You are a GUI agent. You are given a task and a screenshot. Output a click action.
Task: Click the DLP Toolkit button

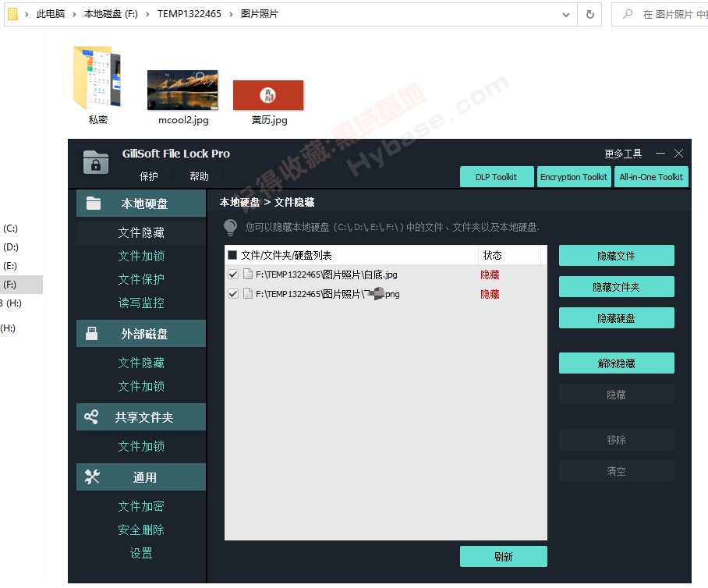pyautogui.click(x=496, y=176)
